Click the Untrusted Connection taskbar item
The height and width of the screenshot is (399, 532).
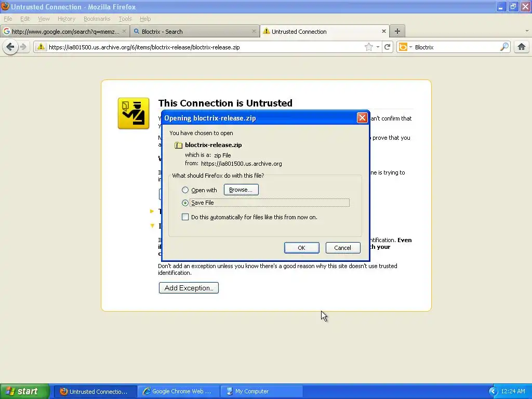[x=96, y=391]
